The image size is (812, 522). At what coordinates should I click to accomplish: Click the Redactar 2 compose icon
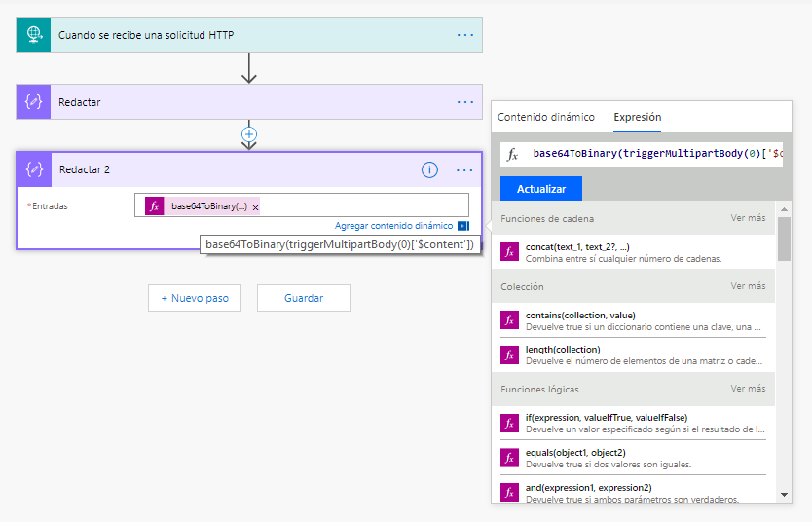tap(34, 169)
